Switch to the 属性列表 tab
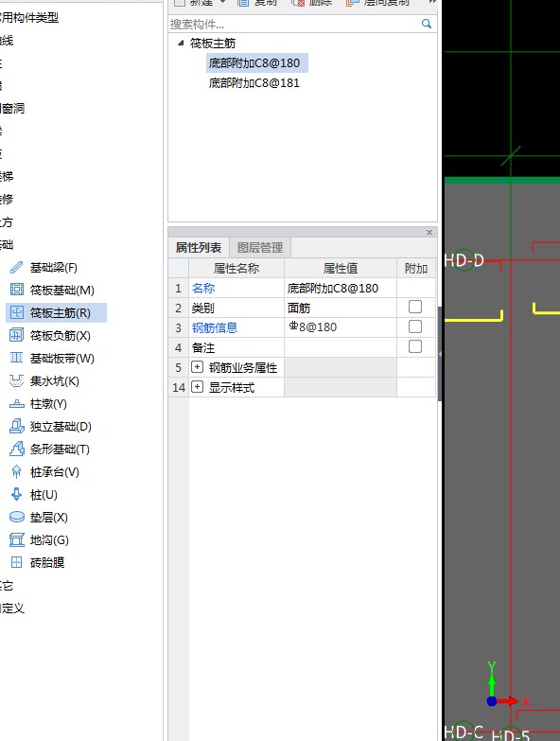560x741 pixels. (199, 248)
